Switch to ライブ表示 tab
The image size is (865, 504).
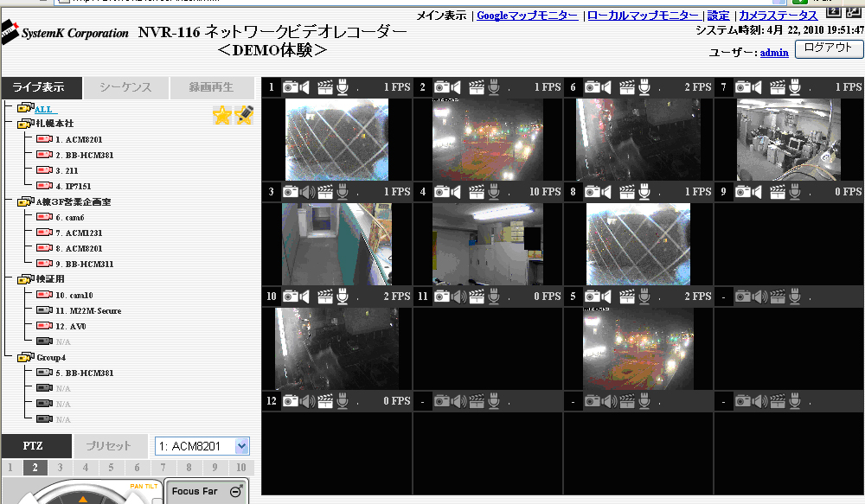(42, 87)
